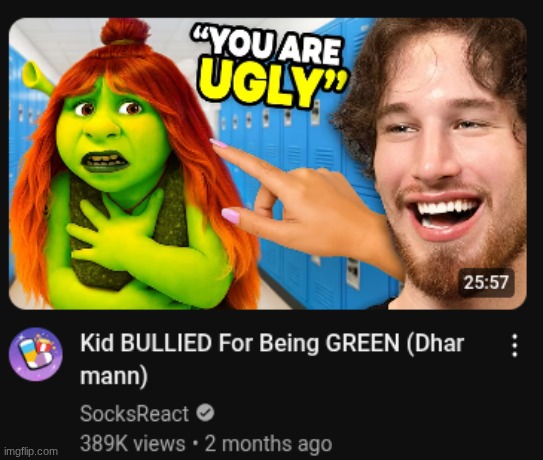Open video titled Kid BULLIED For Being GREEN
Image resolution: width=543 pixels, height=460 pixels.
tap(272, 359)
